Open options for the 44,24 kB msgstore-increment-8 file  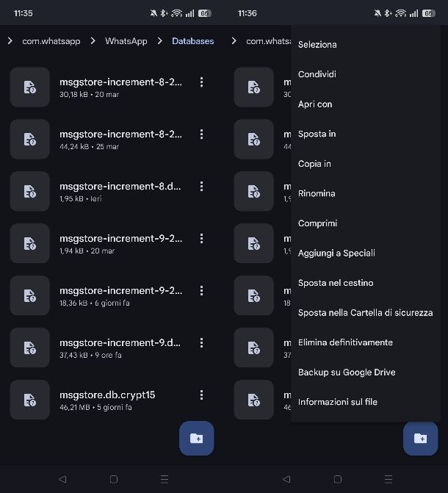(x=201, y=134)
